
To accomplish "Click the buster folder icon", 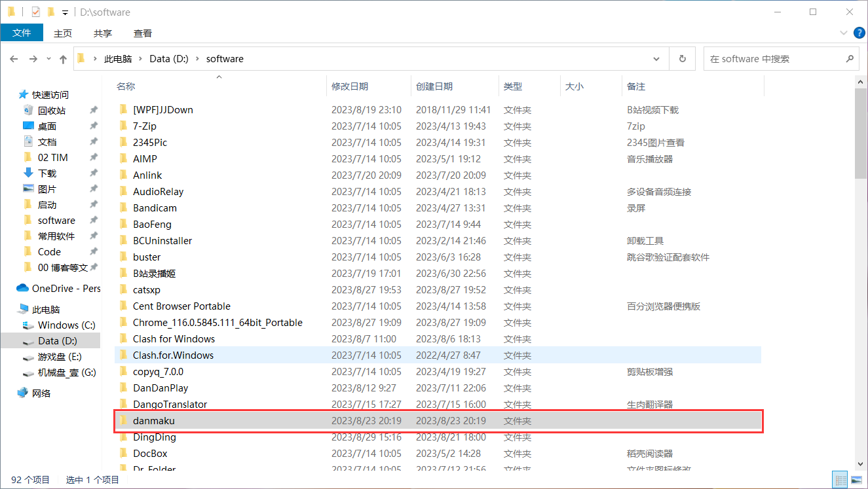I will (x=123, y=257).
